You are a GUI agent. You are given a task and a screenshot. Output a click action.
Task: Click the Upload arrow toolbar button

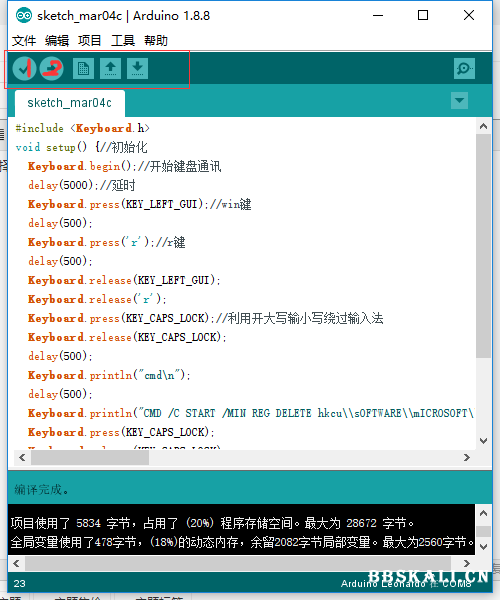(52, 69)
